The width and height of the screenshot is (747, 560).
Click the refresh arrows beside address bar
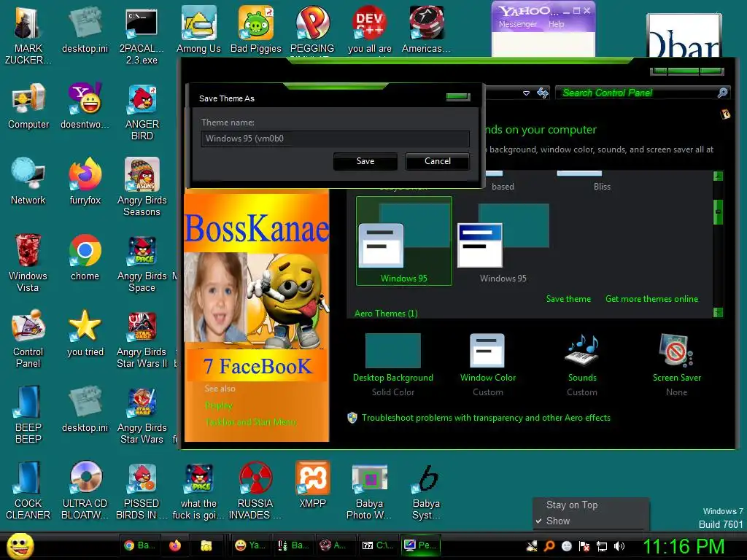(x=543, y=93)
